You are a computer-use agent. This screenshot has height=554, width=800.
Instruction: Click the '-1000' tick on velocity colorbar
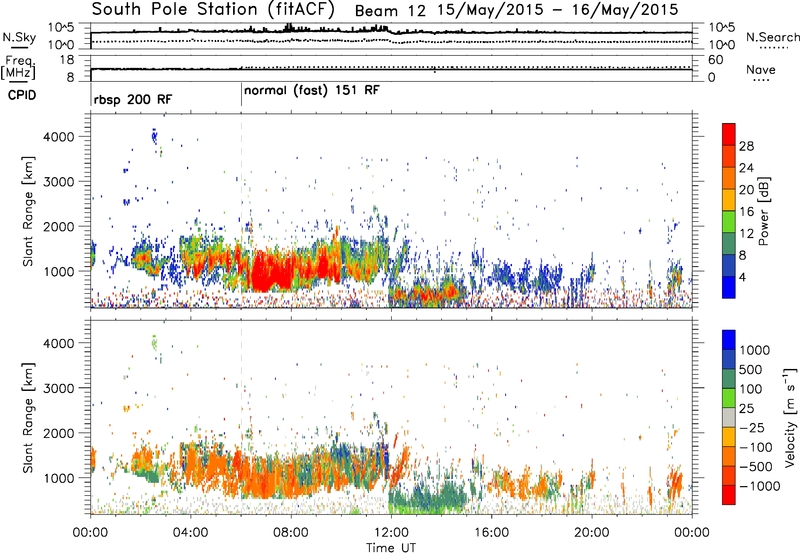760,486
